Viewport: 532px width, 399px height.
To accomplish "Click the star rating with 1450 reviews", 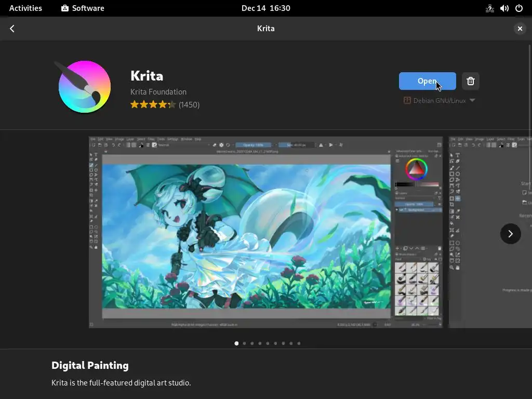I will (x=165, y=104).
